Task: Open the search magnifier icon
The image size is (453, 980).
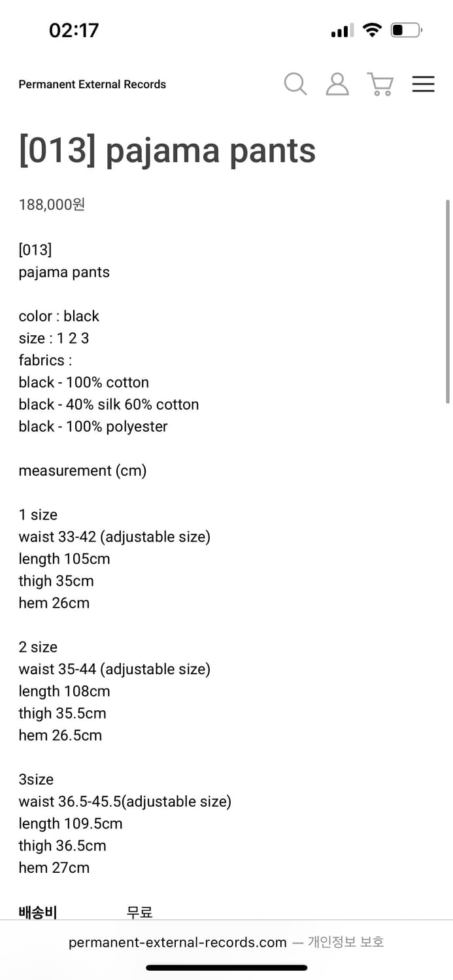Action: point(295,84)
